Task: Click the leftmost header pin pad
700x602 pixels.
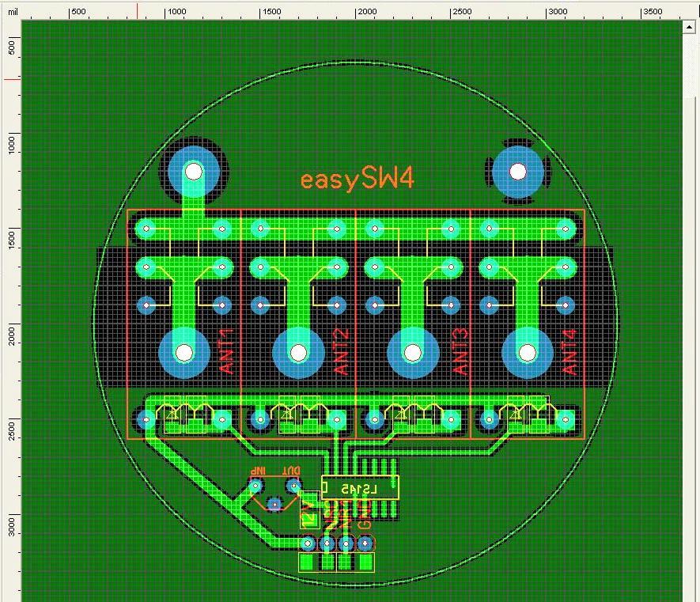Action: tap(308, 543)
